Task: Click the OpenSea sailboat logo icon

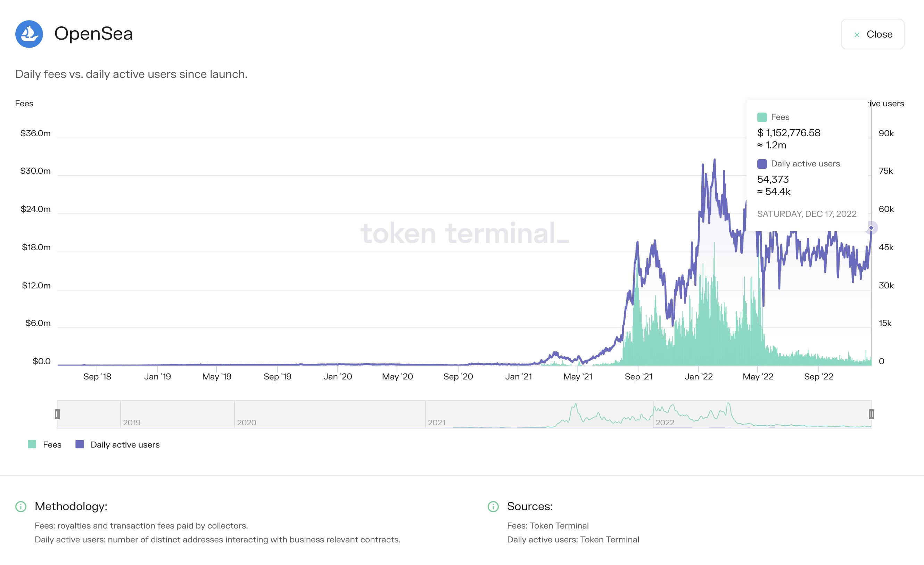Action: pos(30,34)
